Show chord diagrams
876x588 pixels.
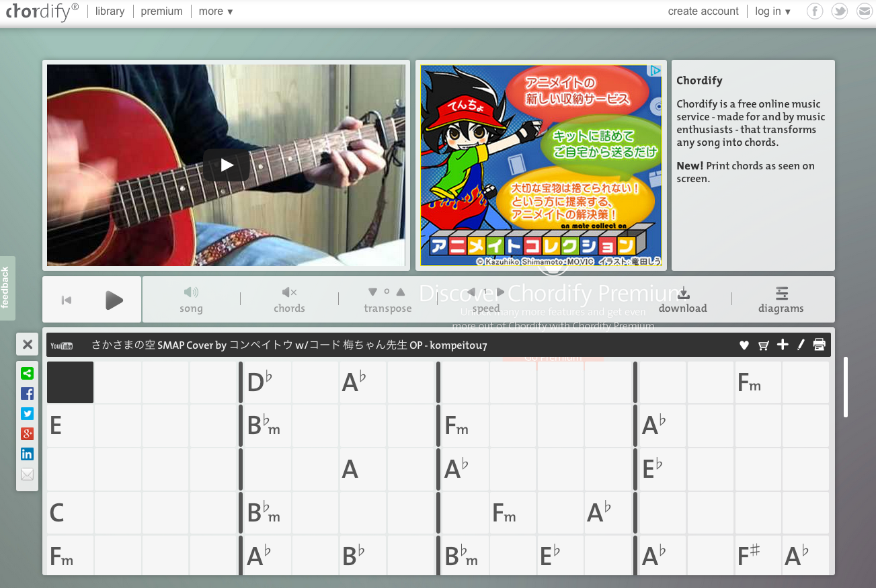tap(781, 300)
